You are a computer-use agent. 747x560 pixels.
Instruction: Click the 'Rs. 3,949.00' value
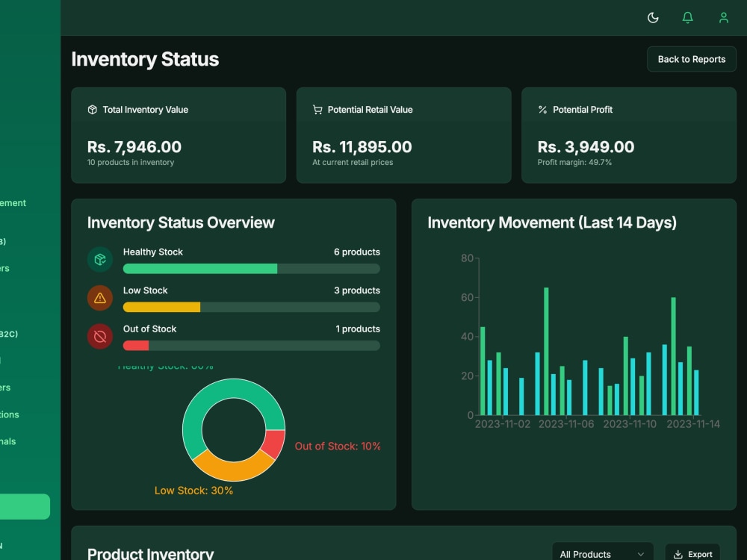586,146
